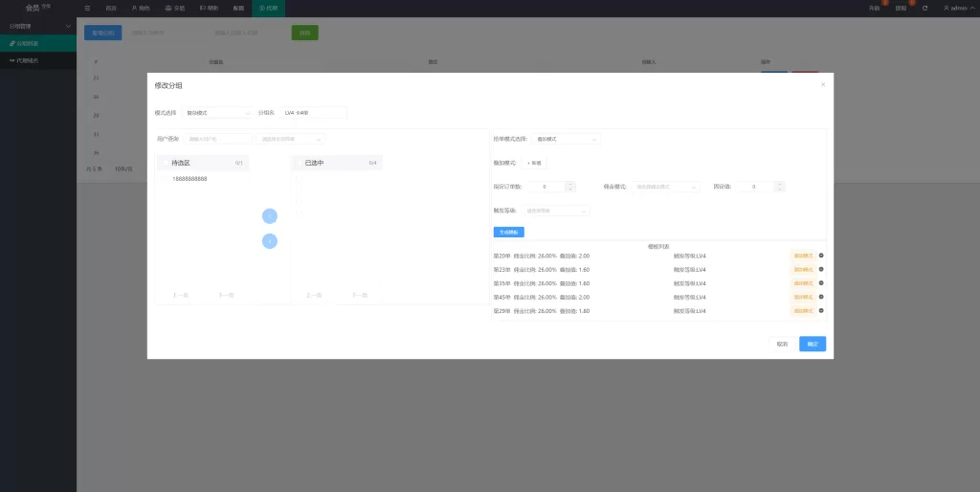This screenshot has width=980, height=492.
Task: Open the 模式选择 dropdown
Action: (218, 112)
